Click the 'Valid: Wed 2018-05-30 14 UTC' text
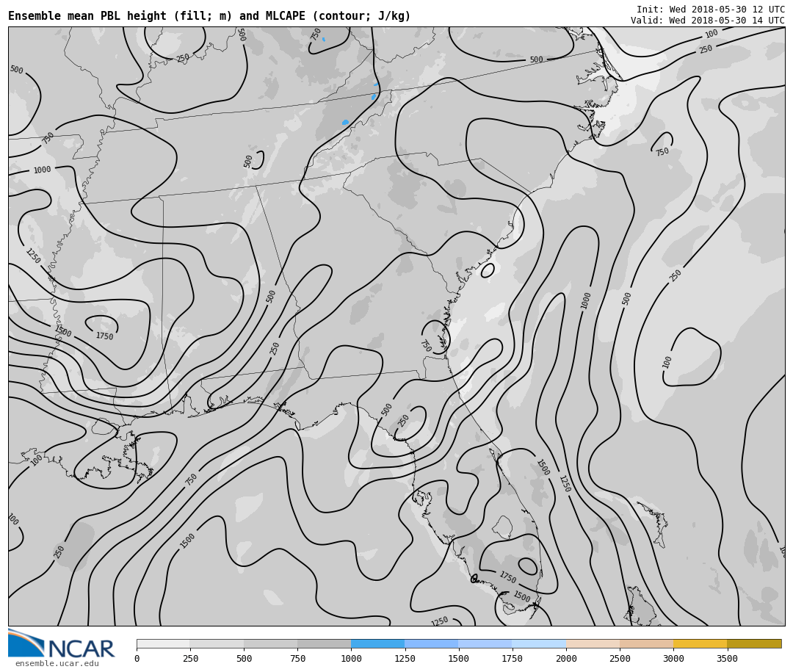The height and width of the screenshot is (672, 793). pos(707,21)
